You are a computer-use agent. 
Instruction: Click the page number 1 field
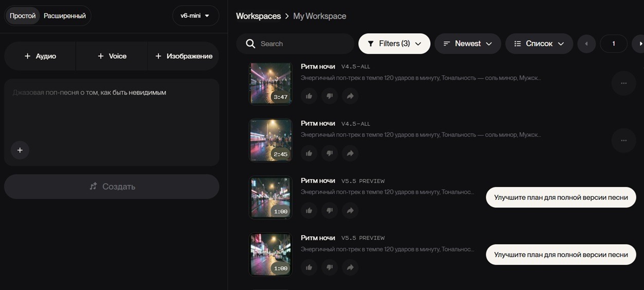click(x=614, y=44)
